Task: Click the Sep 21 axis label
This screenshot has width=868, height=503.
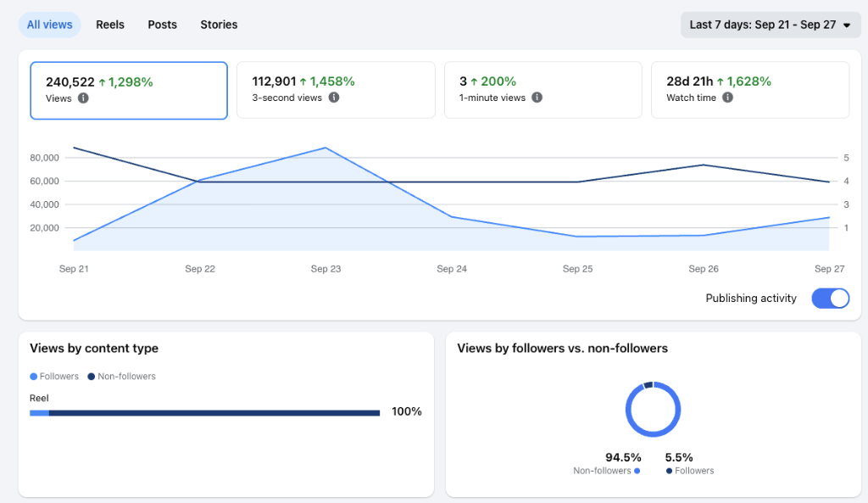Action: [x=74, y=269]
